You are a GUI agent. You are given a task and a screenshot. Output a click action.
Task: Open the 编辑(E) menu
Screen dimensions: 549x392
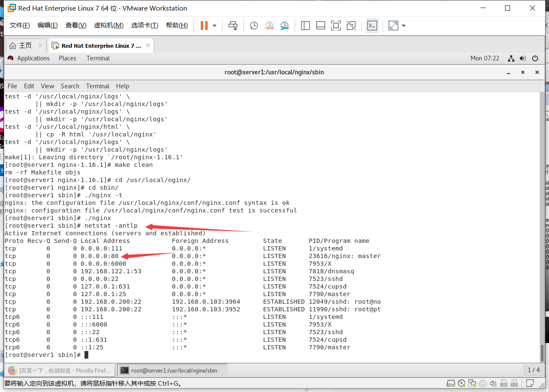point(48,25)
